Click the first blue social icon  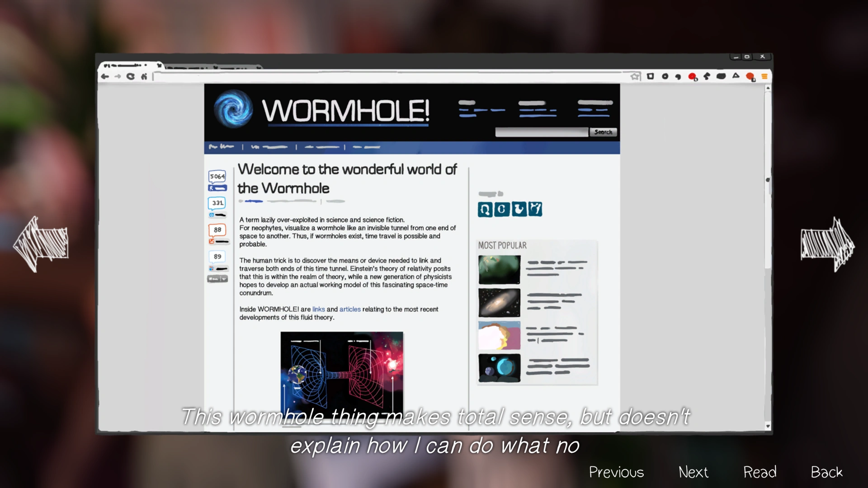pyautogui.click(x=485, y=209)
